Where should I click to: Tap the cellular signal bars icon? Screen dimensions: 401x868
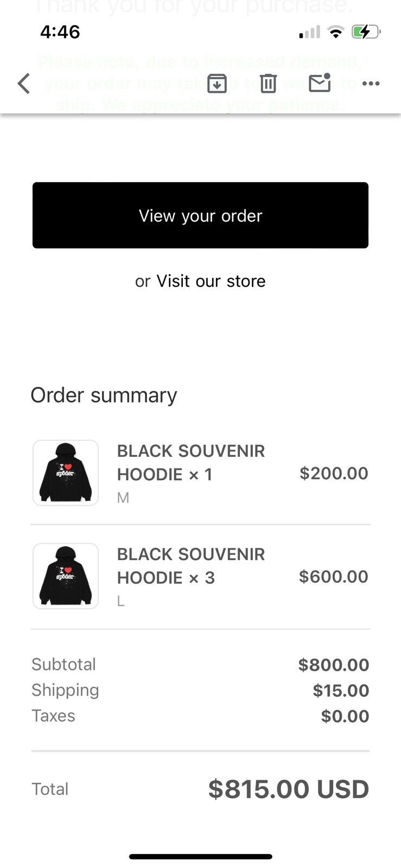click(309, 32)
